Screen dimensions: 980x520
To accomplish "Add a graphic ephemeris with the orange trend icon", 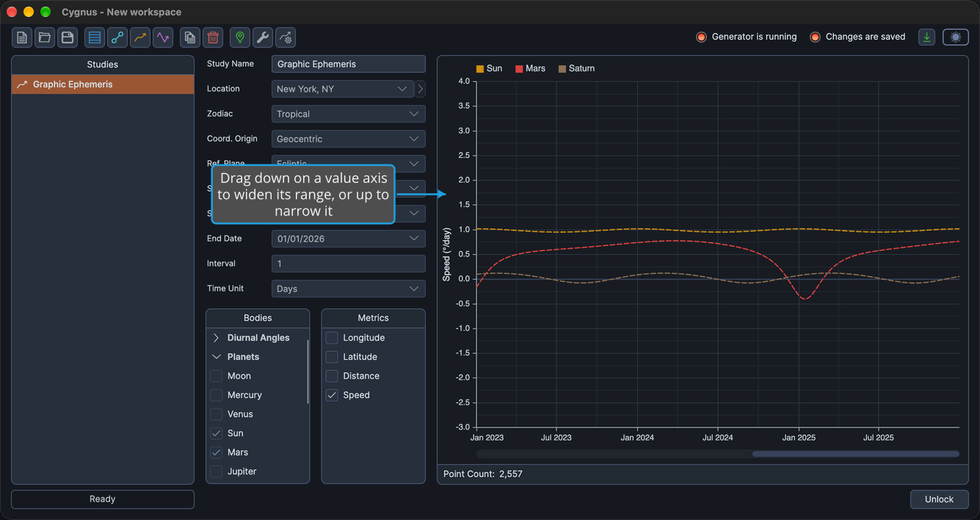I will pos(140,37).
